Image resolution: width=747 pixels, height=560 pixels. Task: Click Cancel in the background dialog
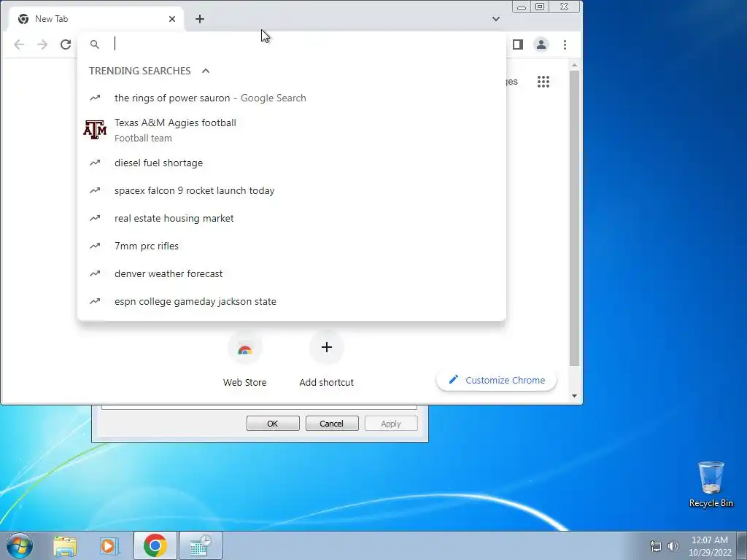(x=332, y=424)
